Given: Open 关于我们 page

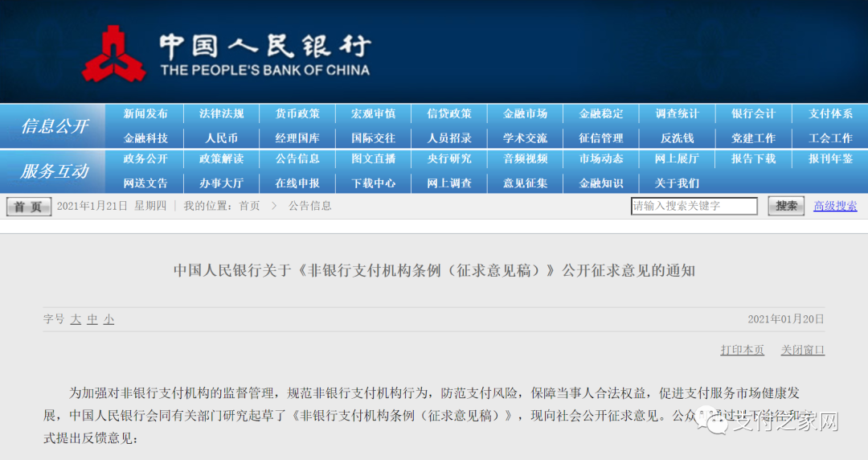Looking at the screenshot, I should coord(677,183).
